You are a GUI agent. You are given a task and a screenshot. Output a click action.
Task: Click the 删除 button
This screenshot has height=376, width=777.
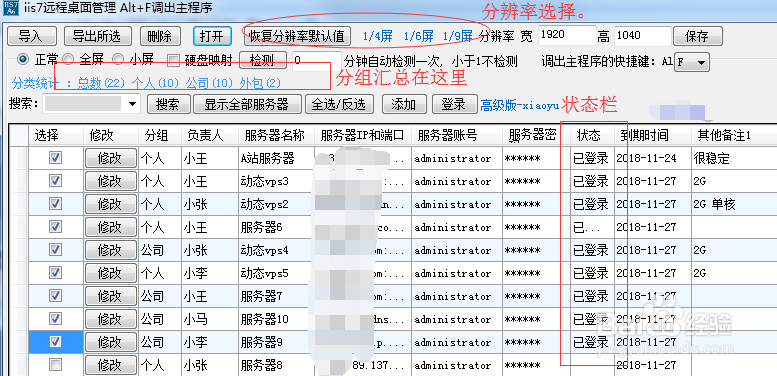160,36
